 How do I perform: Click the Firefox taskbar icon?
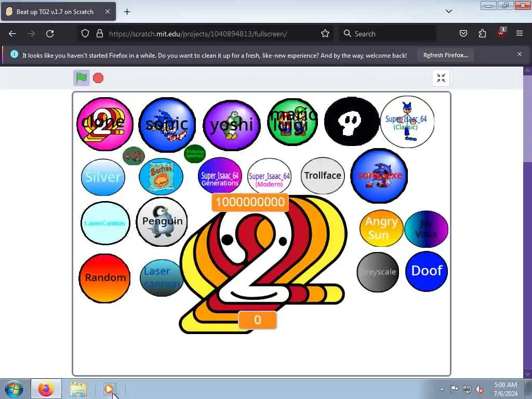point(46,389)
